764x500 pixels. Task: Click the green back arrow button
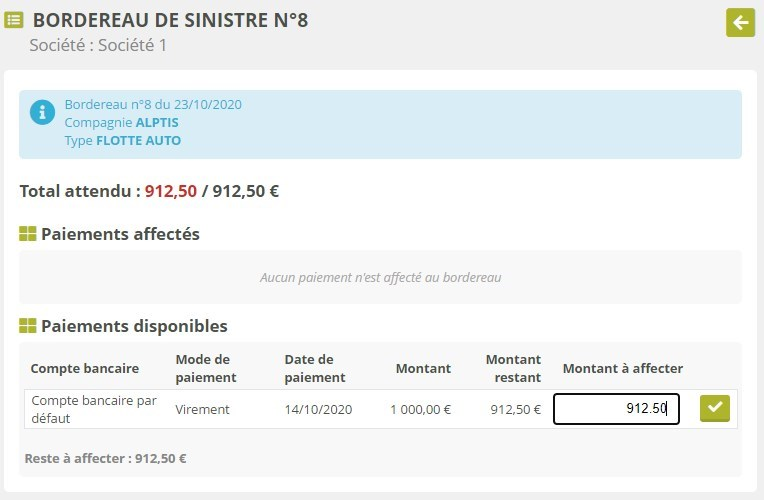click(x=740, y=22)
